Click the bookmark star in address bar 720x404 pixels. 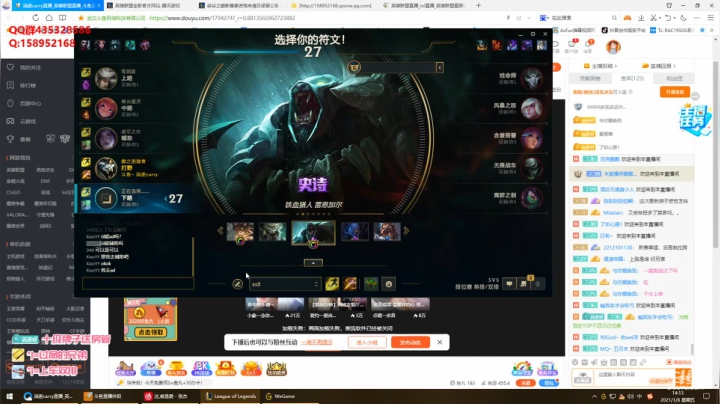pyautogui.click(x=81, y=18)
